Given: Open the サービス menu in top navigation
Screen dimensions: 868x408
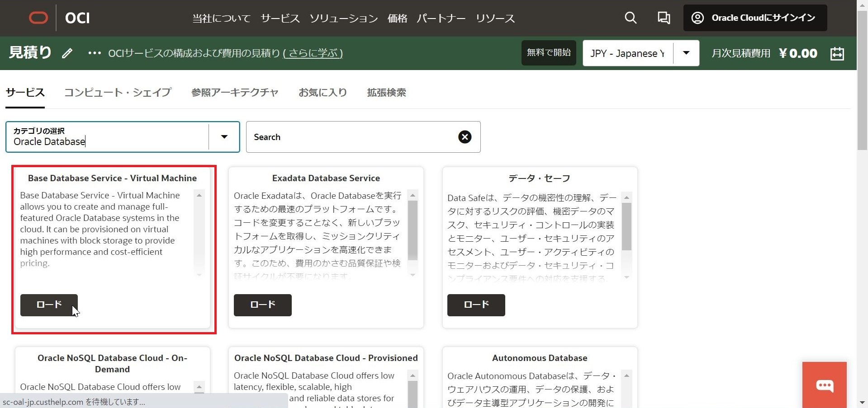Looking at the screenshot, I should click(x=280, y=19).
